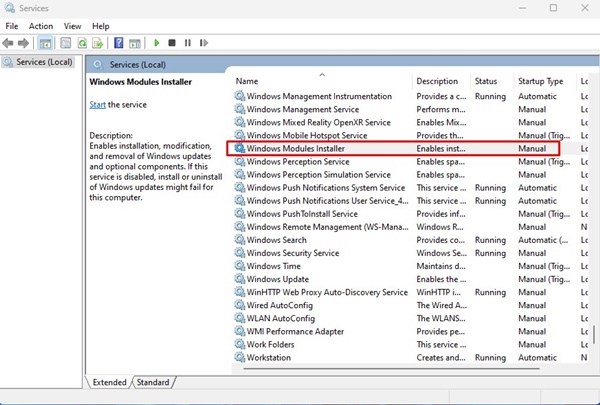
Task: Click the Restart Service toolbar icon
Action: point(204,43)
